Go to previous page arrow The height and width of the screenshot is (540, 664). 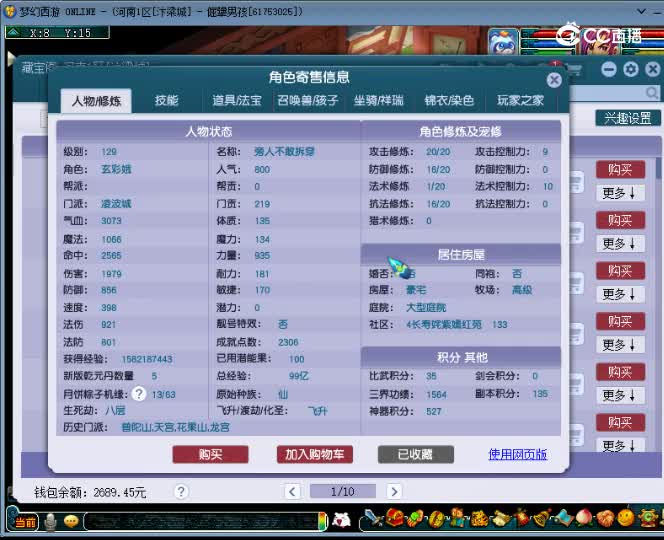point(292,492)
